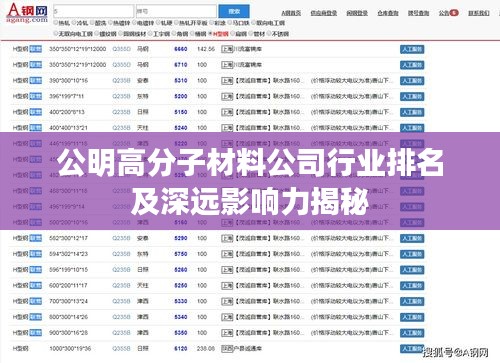Select the boxed 上海 tag in the 390*300*10*16 row
Screen dimensions: 500x363
click(227, 81)
